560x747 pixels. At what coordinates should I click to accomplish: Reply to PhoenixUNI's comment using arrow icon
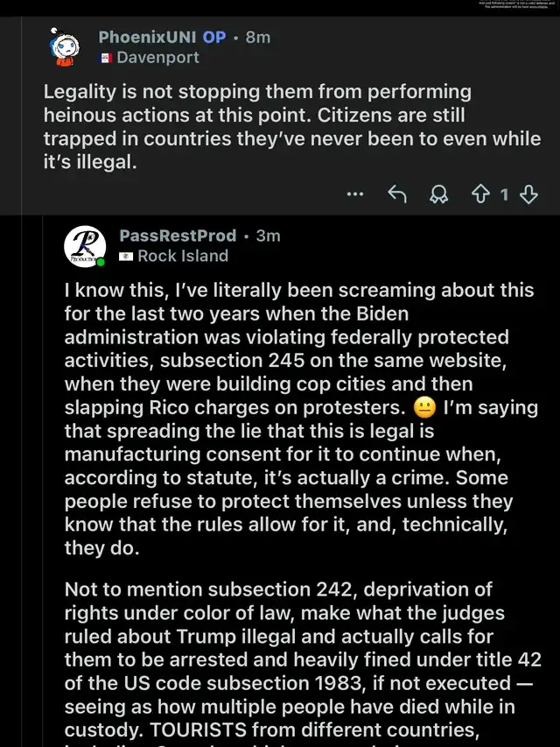coord(397,194)
